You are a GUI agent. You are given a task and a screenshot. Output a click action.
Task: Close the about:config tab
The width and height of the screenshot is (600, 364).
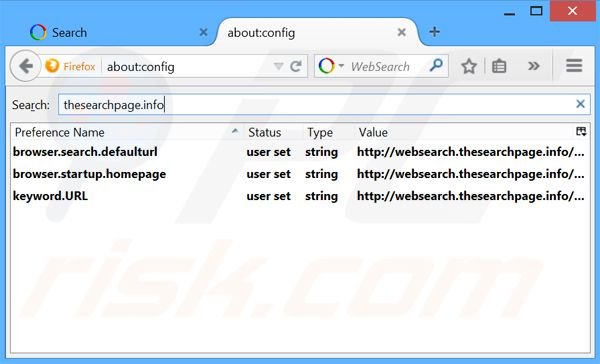[401, 33]
